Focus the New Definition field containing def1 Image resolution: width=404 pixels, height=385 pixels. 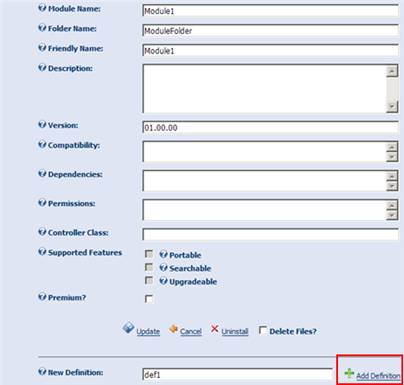pyautogui.click(x=237, y=374)
